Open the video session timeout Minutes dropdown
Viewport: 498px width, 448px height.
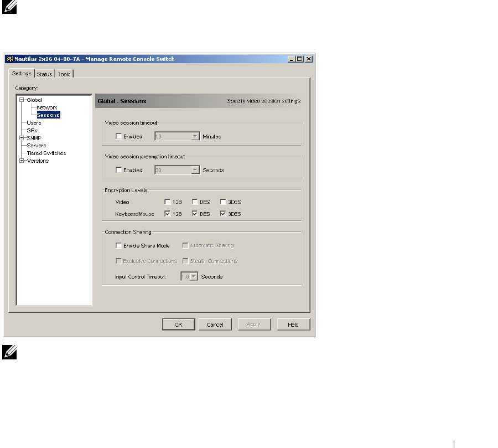coord(195,136)
